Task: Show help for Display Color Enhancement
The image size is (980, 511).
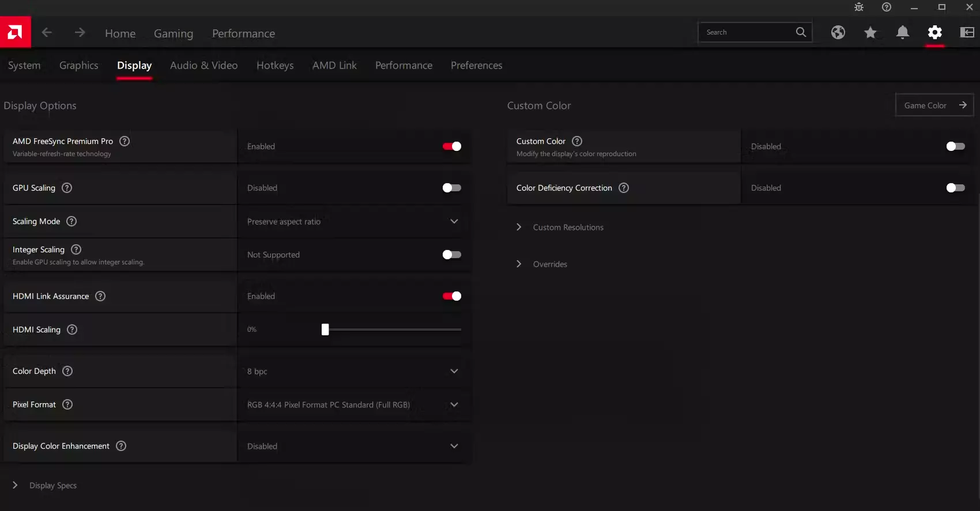Action: click(121, 446)
